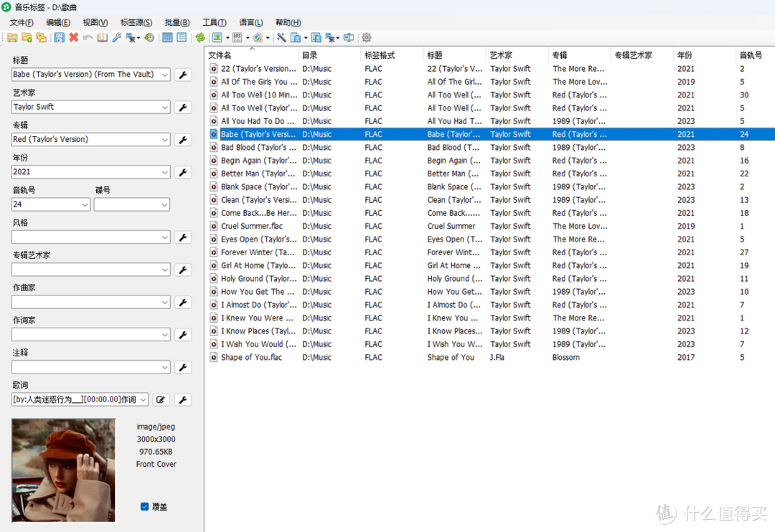
Task: Click the green refresh arrows toolbar icon
Action: click(x=200, y=37)
